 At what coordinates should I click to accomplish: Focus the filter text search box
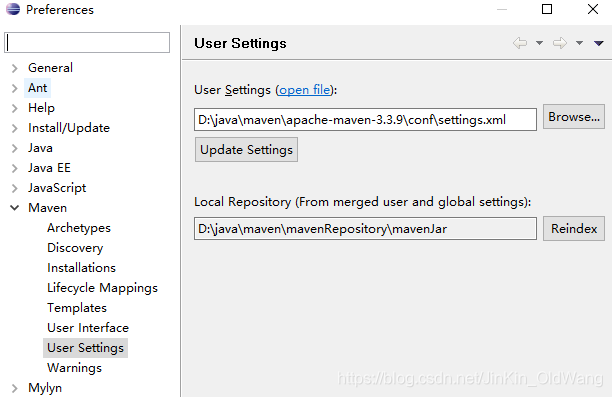coord(87,42)
